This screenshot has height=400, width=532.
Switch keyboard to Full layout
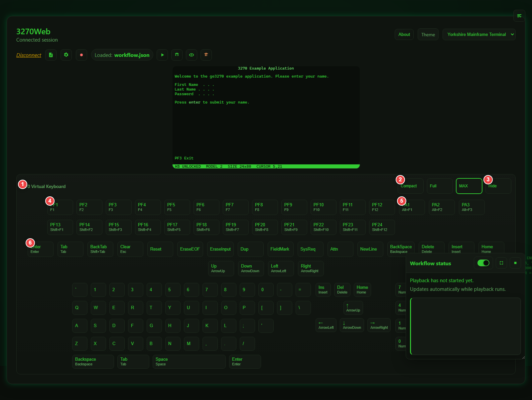(439, 186)
